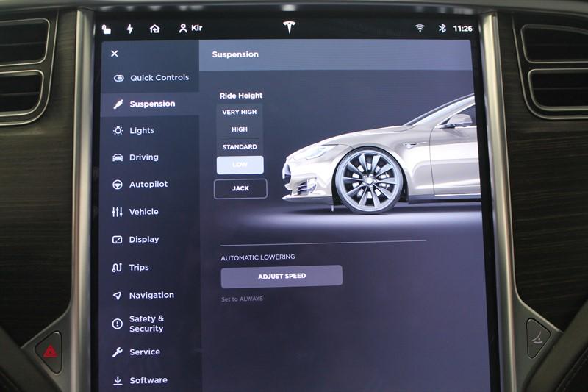Tap the Suspension spring icon
588x392 pixels.
tap(118, 104)
